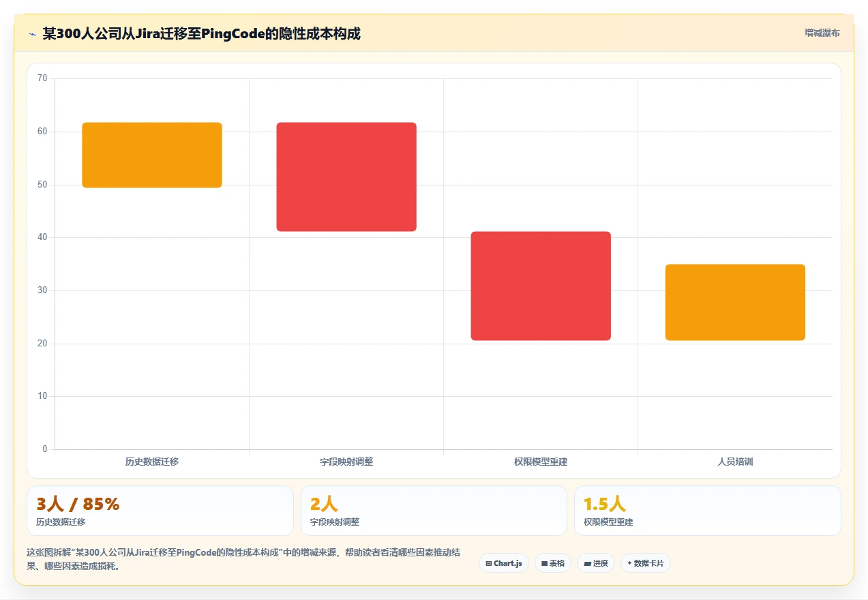
Task: Click the orange 历史数据迁移 waterfall bar
Action: pos(152,155)
